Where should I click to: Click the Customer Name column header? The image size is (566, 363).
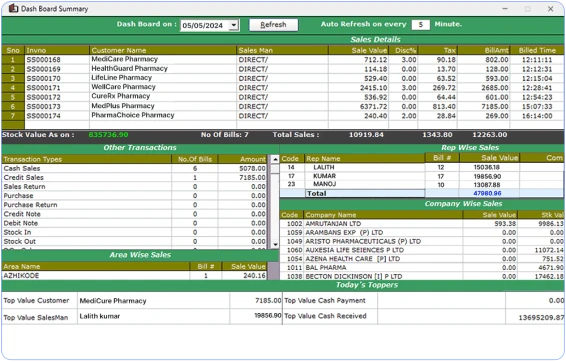coord(163,50)
